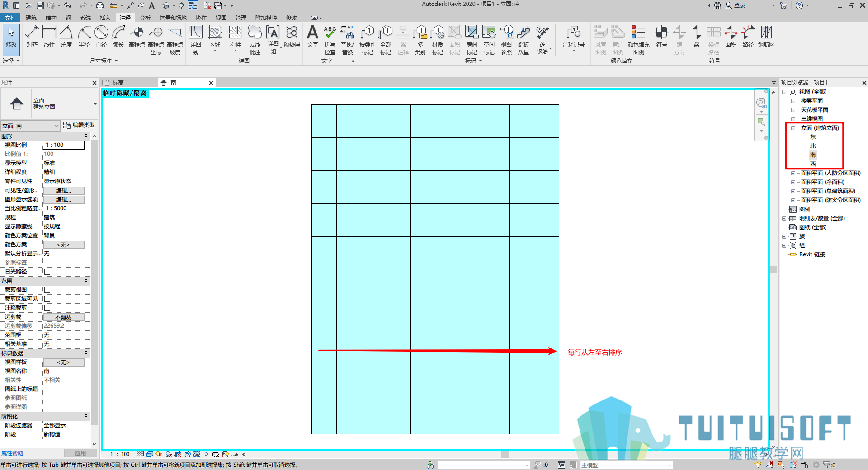Click the 云线批注 revision cloud tool
The height and width of the screenshot is (470, 868).
pos(255,40)
